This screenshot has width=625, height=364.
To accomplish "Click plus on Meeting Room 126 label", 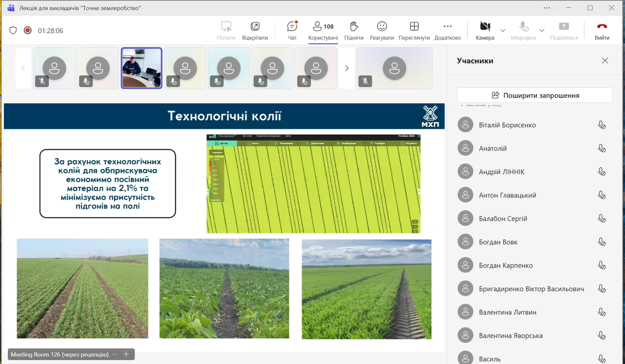I will click(126, 354).
